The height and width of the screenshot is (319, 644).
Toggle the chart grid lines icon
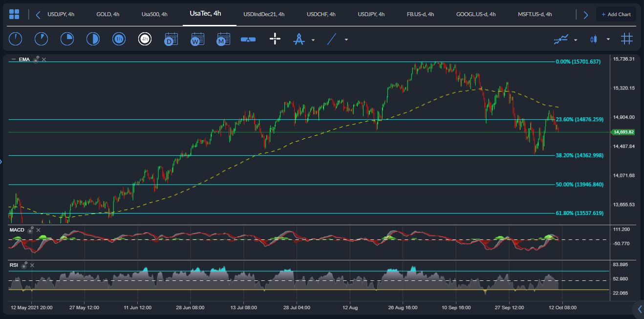pos(627,39)
